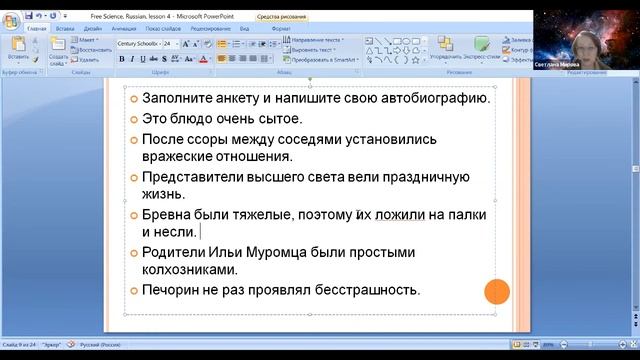The height and width of the screenshot is (360, 640).
Task: Switch to the Дизайн ribbon tab
Action: point(93,29)
